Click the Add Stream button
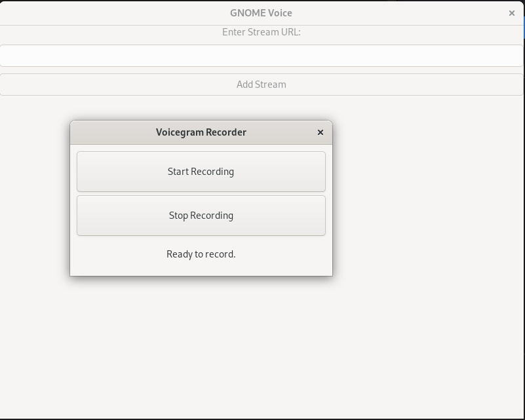525x420 pixels. pyautogui.click(x=262, y=85)
